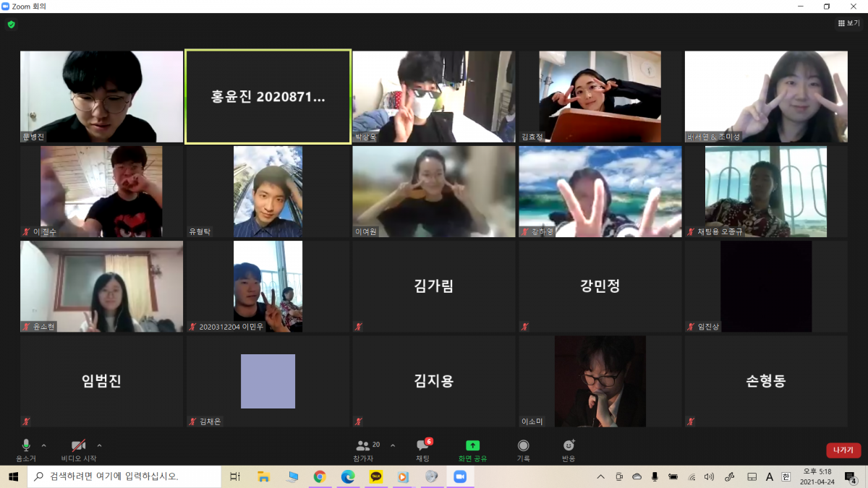Open the chat (채팅) panel

(423, 449)
